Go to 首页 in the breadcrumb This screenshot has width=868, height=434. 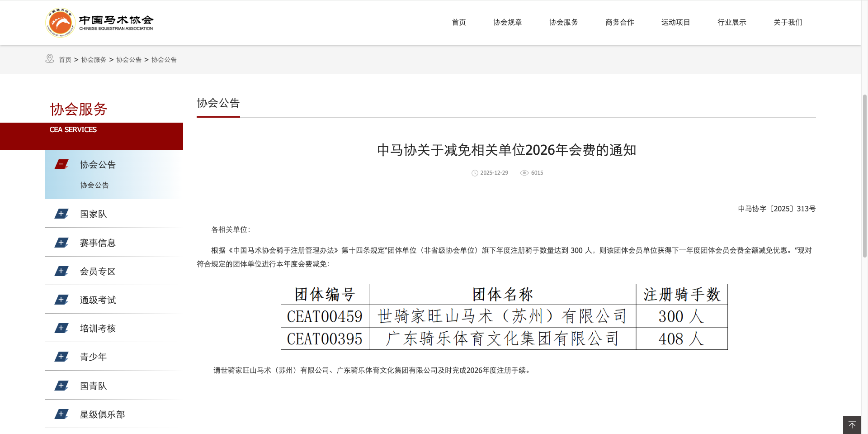coord(65,60)
